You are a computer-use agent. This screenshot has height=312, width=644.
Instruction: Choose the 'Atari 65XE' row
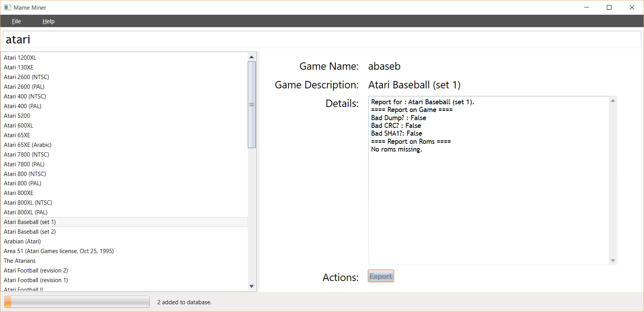(x=124, y=135)
